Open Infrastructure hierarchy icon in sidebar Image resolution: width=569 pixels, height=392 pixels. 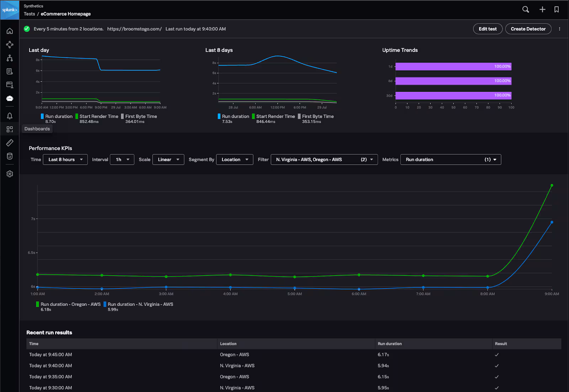click(x=10, y=58)
